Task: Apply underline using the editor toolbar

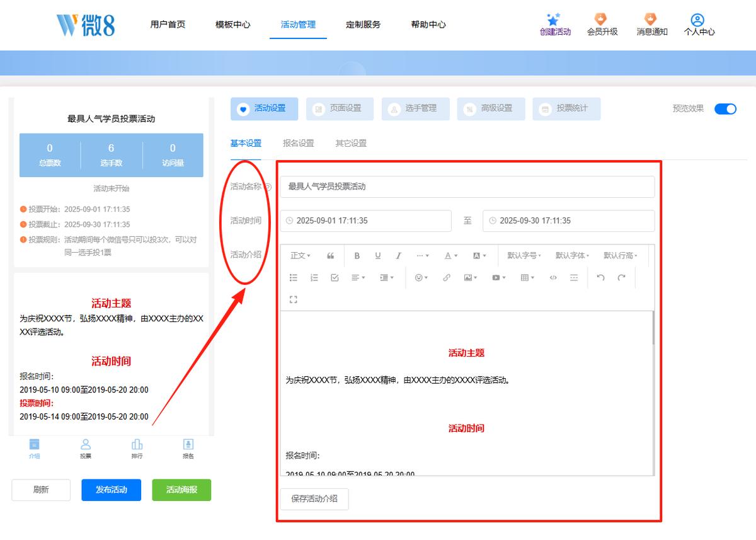Action: (378, 256)
